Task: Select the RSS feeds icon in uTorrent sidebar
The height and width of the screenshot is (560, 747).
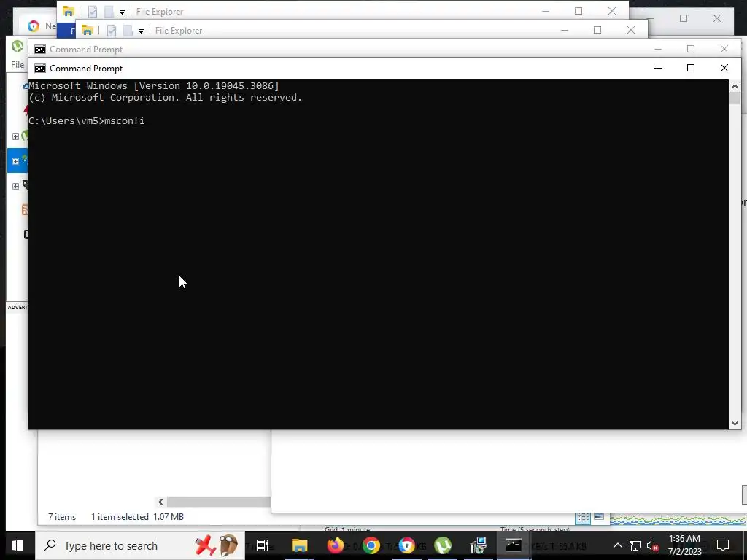Action: [x=25, y=209]
